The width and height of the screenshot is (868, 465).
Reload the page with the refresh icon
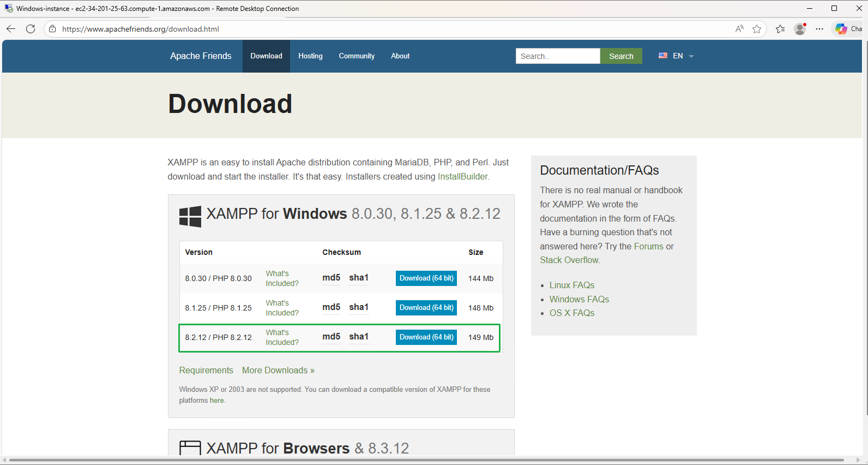31,29
